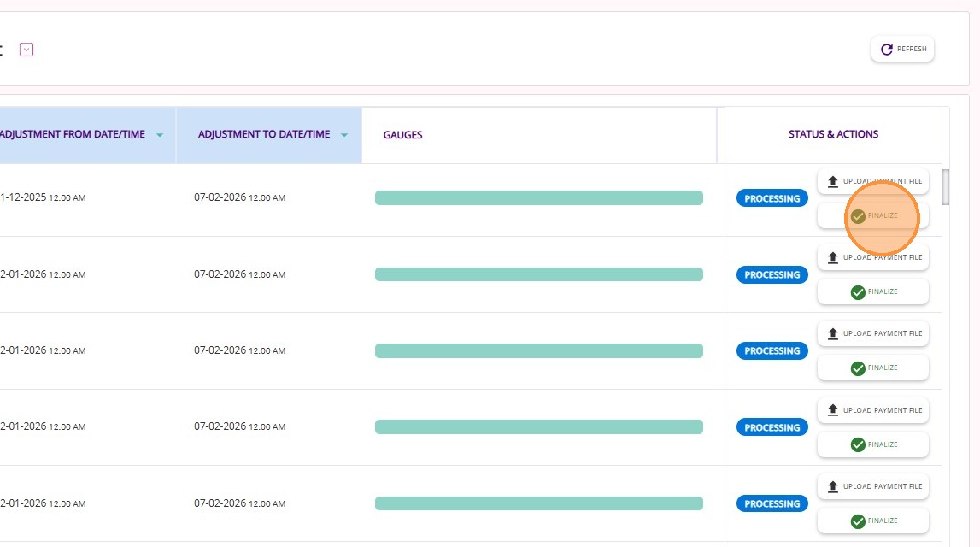Click Finalize button in fifth row
Viewport: 980px width, 547px height.
pos(873,521)
